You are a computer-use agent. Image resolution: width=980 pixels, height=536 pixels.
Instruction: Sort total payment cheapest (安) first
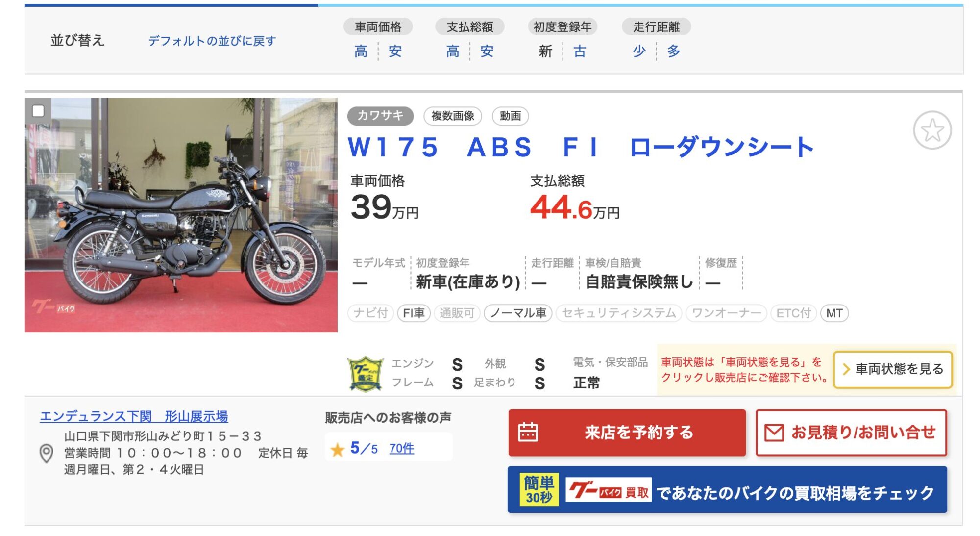(x=487, y=51)
